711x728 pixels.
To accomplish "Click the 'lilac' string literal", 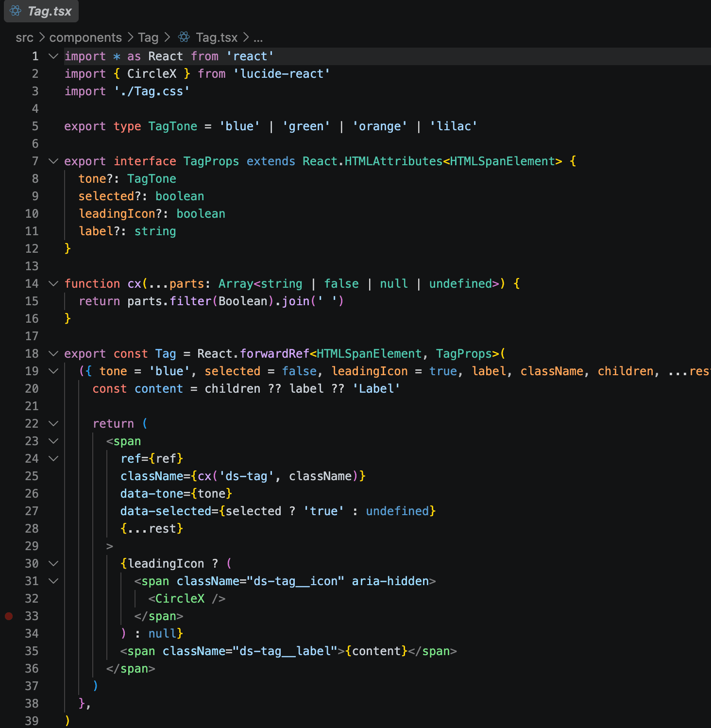I will click(x=454, y=126).
